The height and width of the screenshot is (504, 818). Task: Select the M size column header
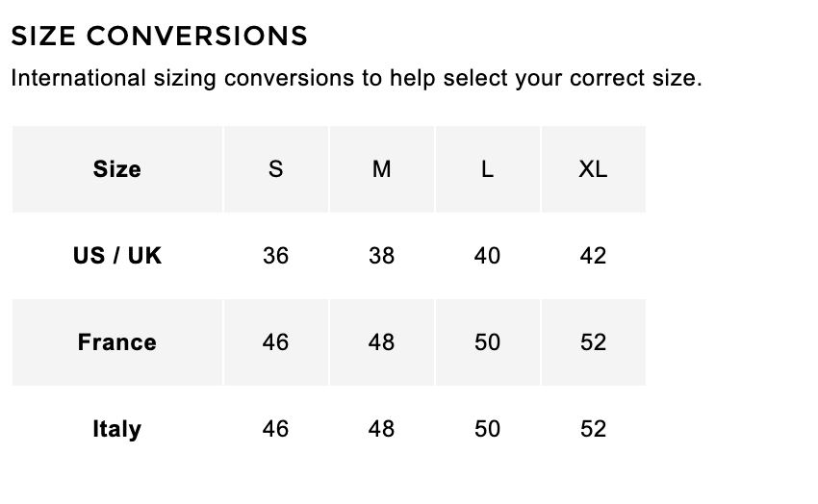point(381,169)
